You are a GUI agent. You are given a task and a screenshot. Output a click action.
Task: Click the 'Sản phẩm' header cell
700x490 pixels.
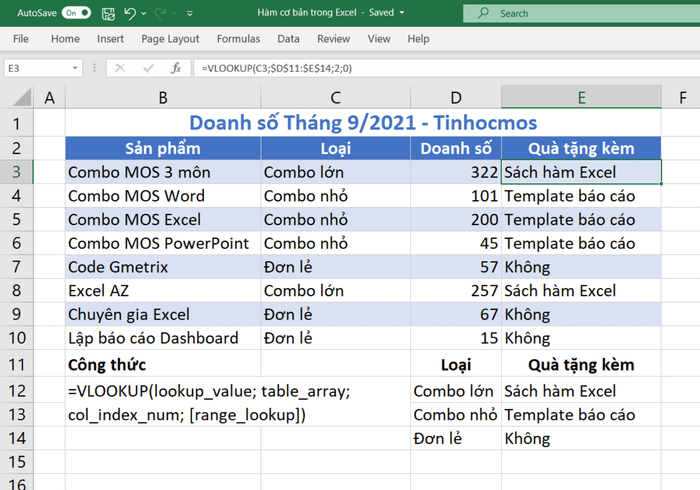pyautogui.click(x=163, y=148)
